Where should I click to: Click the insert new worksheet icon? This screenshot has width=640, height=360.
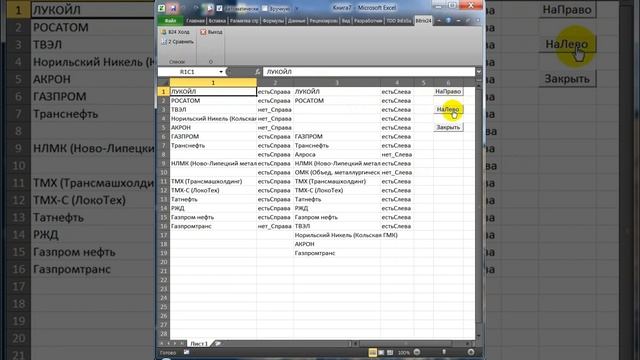pos(218,344)
